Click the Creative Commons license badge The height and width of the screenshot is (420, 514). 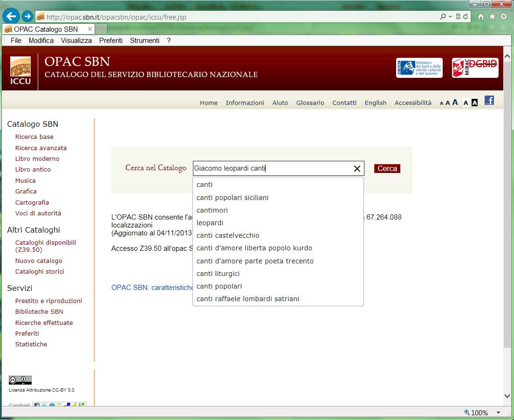tap(21, 380)
